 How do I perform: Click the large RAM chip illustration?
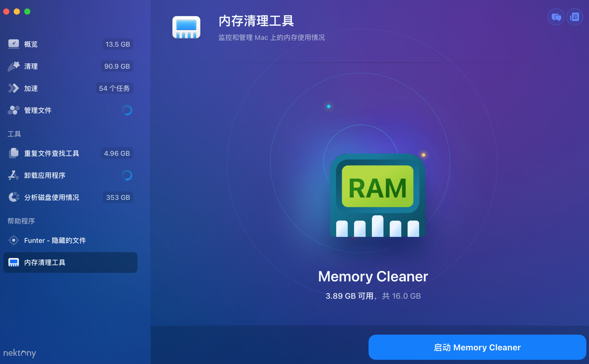377,195
